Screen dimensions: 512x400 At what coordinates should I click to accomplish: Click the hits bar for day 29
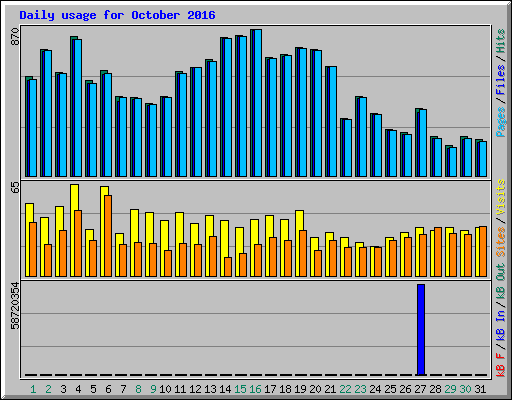pyautogui.click(x=448, y=161)
